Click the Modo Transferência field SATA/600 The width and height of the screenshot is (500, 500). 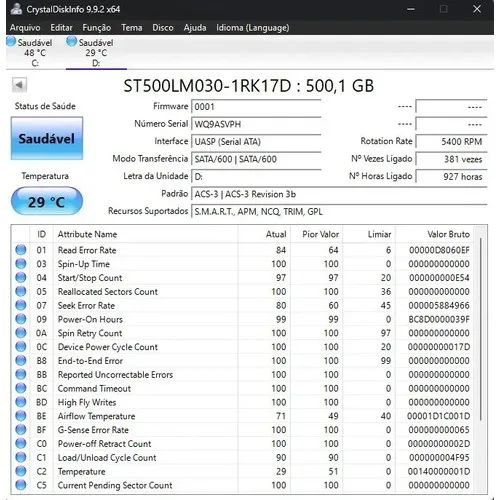click(256, 159)
